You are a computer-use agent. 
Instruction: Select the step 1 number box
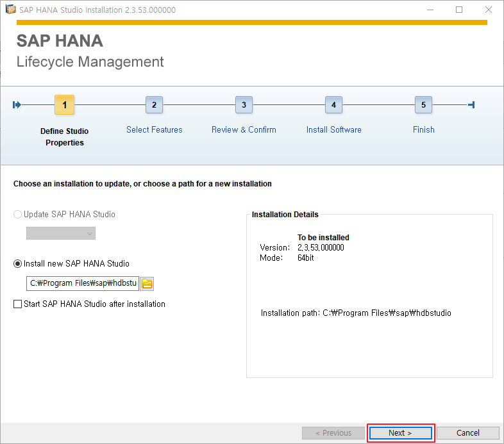click(x=64, y=104)
